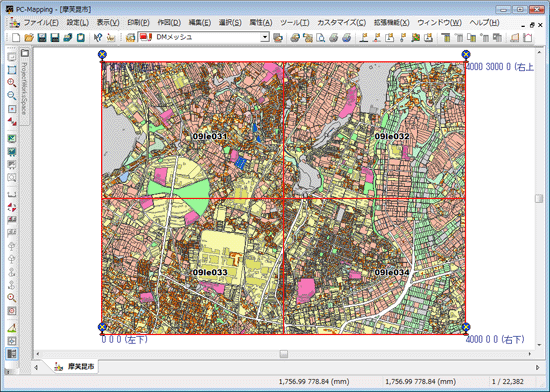Click mesh label 09le033 on the map
Screen dimensions: 550x392
[210, 272]
